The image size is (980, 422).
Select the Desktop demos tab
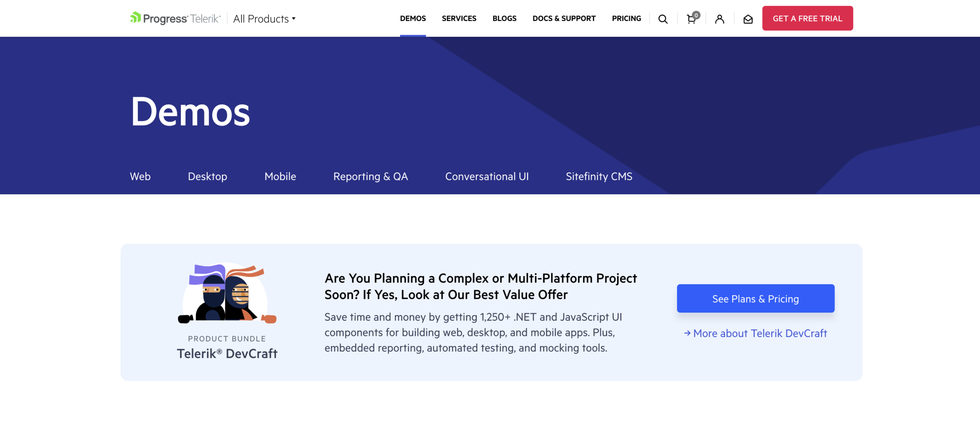[x=207, y=175]
